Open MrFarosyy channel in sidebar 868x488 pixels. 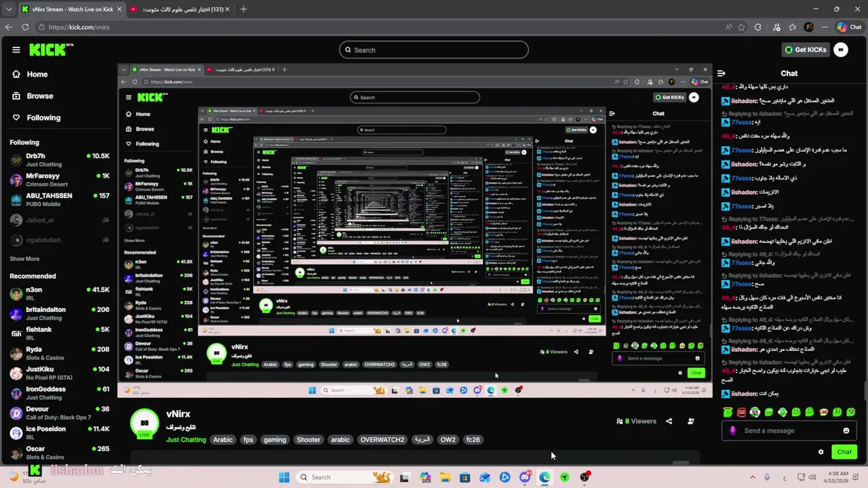point(59,180)
